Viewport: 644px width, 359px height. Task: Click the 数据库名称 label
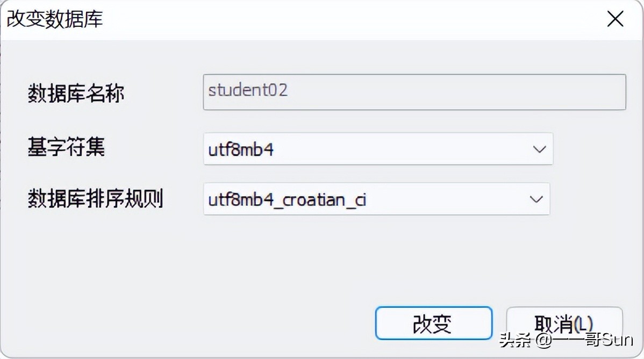click(x=76, y=94)
